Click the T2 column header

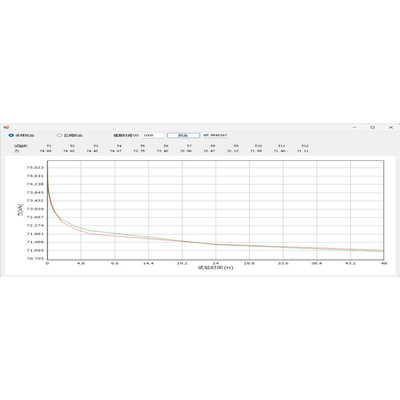(72, 146)
